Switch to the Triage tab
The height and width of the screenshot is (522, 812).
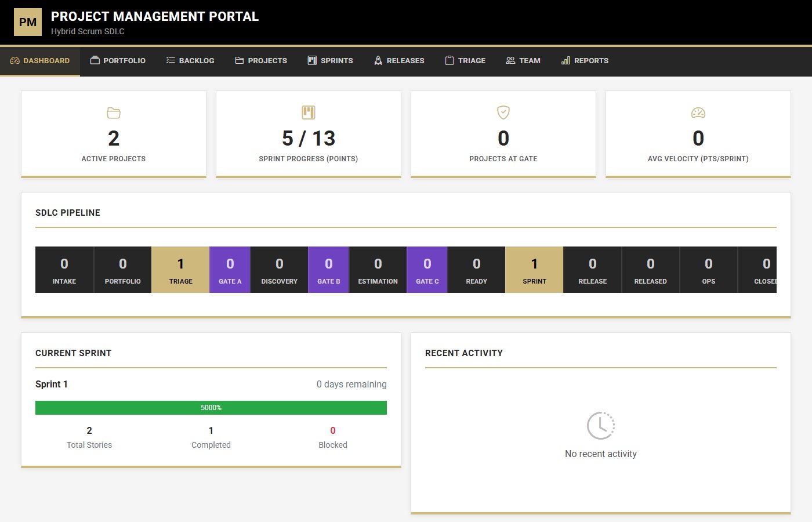point(465,61)
